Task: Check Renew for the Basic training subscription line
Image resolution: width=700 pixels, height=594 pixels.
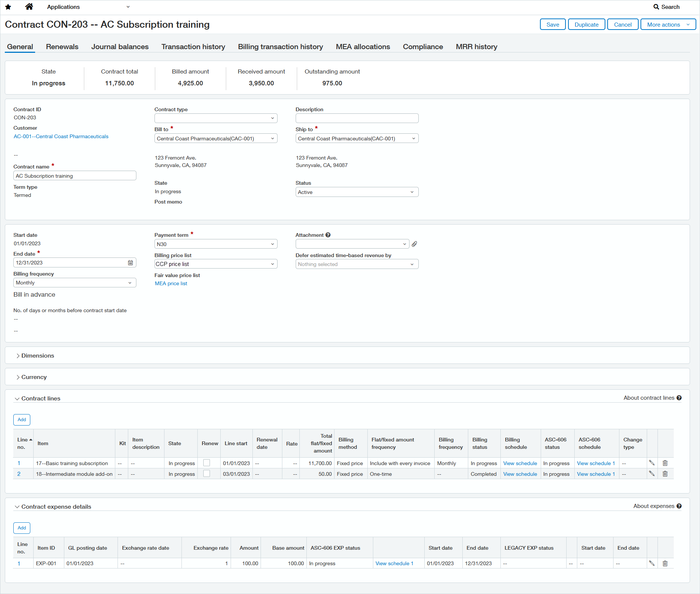Action: coord(207,462)
